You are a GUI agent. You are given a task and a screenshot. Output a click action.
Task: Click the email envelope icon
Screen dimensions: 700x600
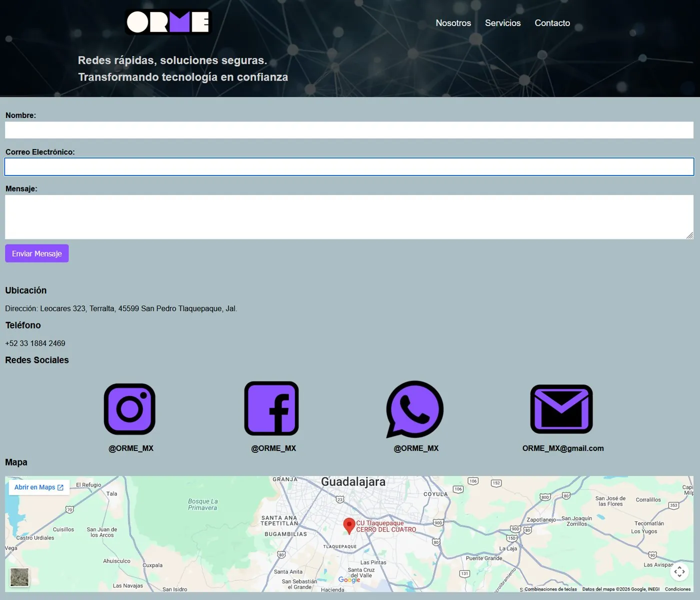tap(561, 409)
